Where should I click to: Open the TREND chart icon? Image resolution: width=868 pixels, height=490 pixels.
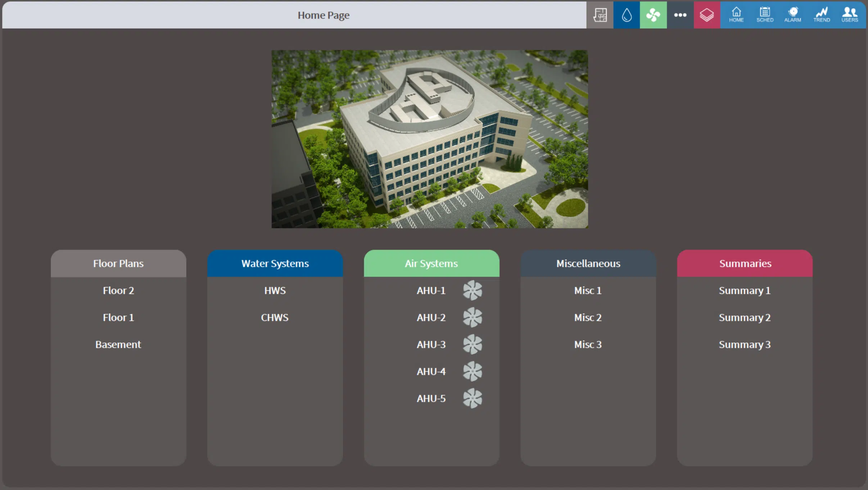[822, 15]
